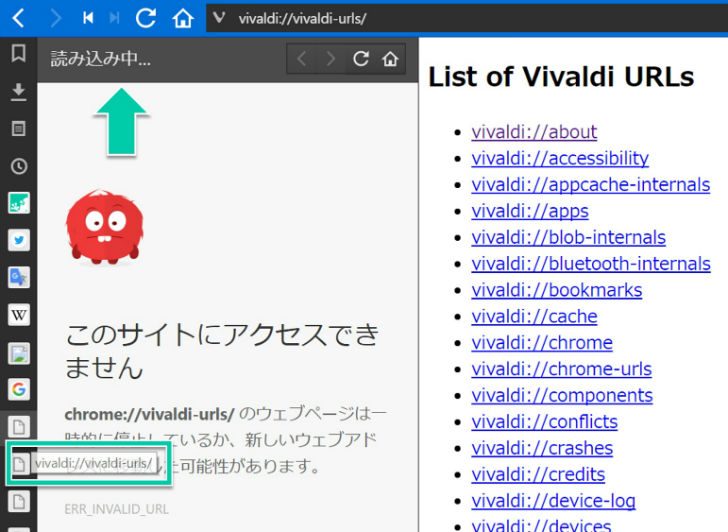Open the vivaldi://crashes link
Image resolution: width=728 pixels, height=532 pixels.
tap(542, 448)
